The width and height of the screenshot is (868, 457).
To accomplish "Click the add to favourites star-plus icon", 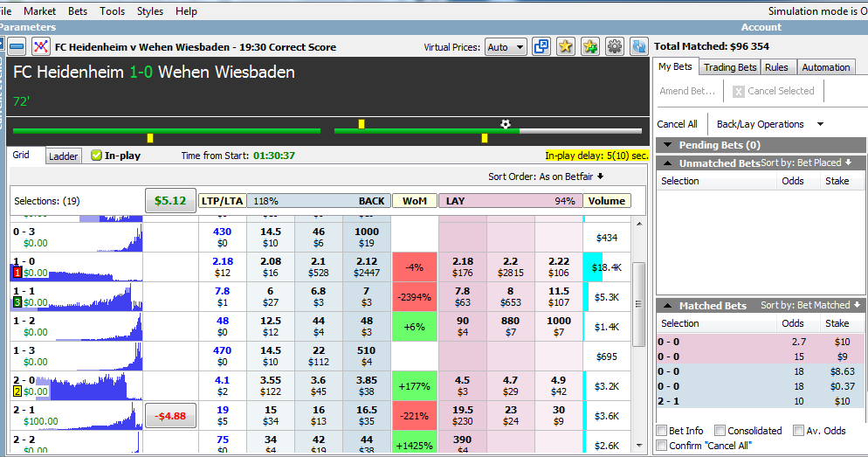I will pos(590,46).
